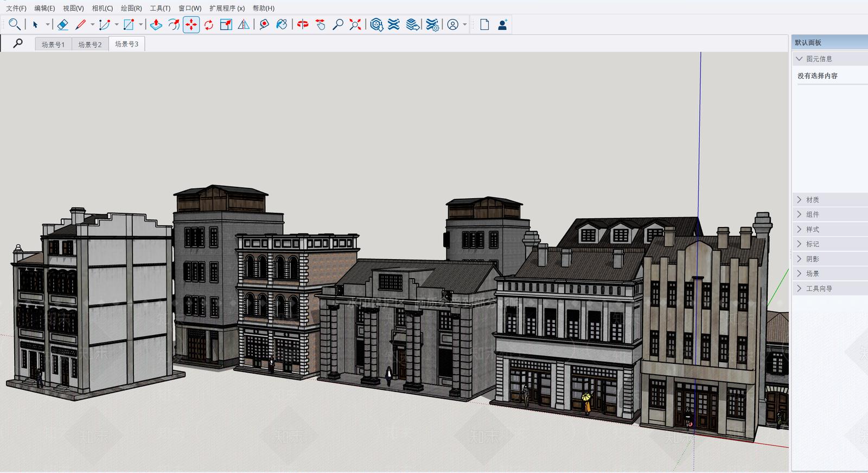This screenshot has height=473, width=868.
Task: Select the Tape Measure tool
Action: click(264, 24)
